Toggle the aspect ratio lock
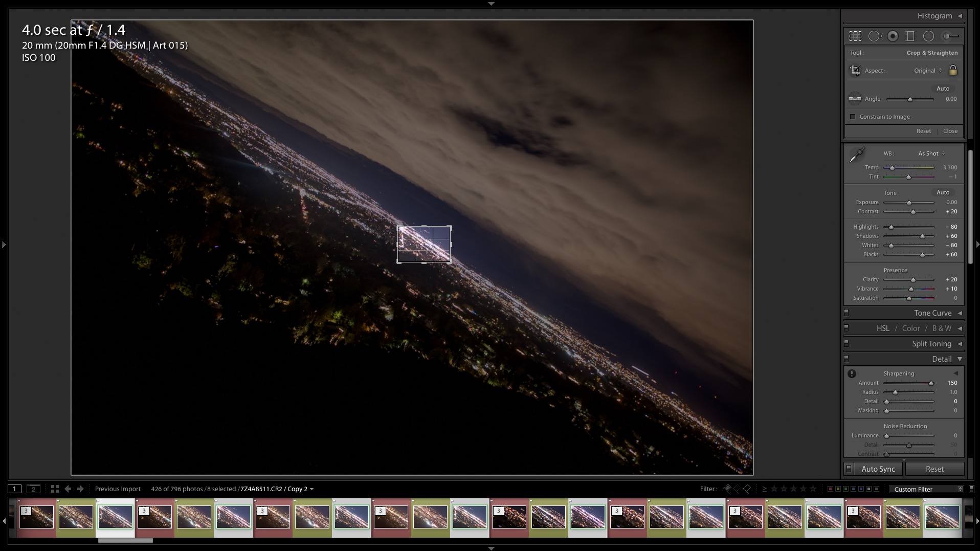The image size is (980, 551). [x=953, y=70]
